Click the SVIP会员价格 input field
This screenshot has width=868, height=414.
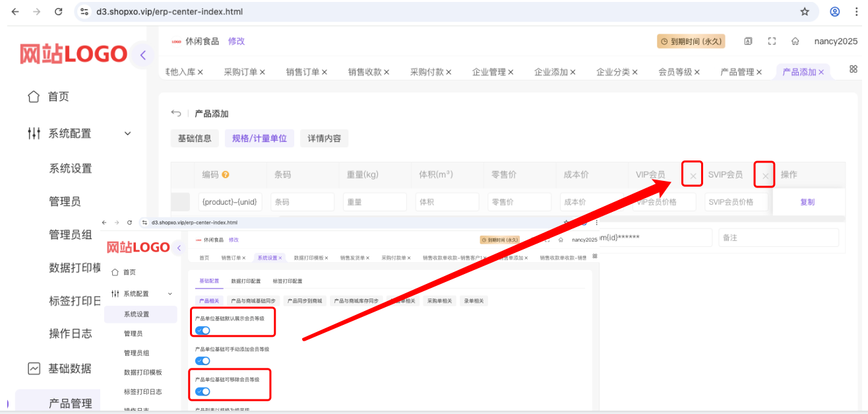(737, 202)
